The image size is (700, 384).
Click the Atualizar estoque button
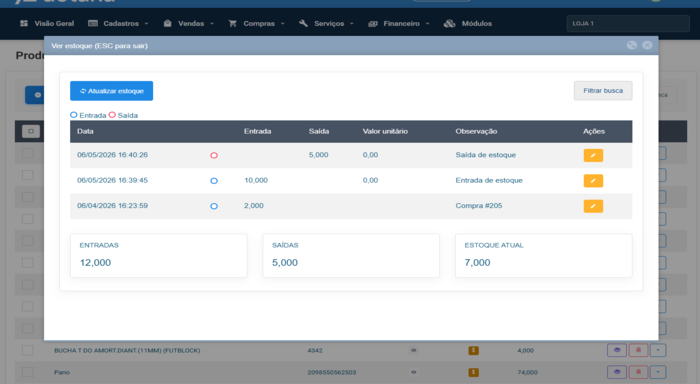[x=112, y=91]
